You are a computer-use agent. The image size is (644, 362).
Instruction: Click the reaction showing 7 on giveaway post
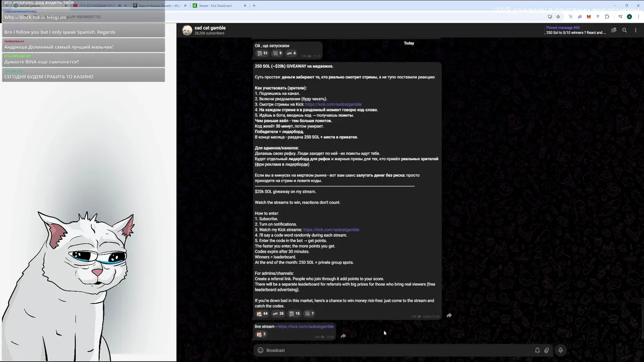[x=309, y=314]
